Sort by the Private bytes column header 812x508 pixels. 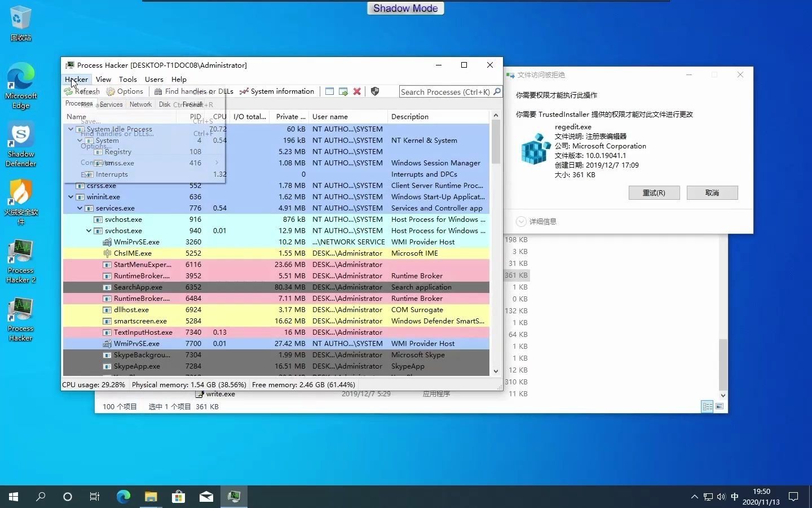288,117
